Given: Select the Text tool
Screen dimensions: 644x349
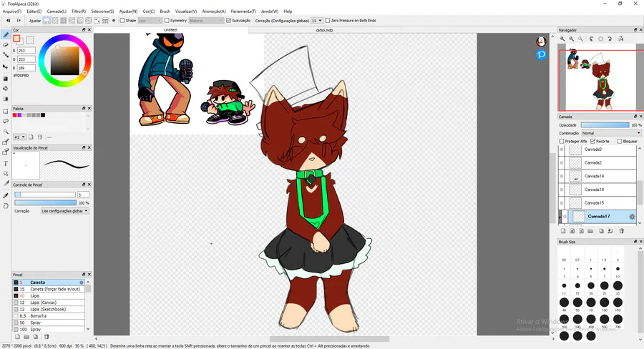Looking at the screenshot, I should [6, 163].
